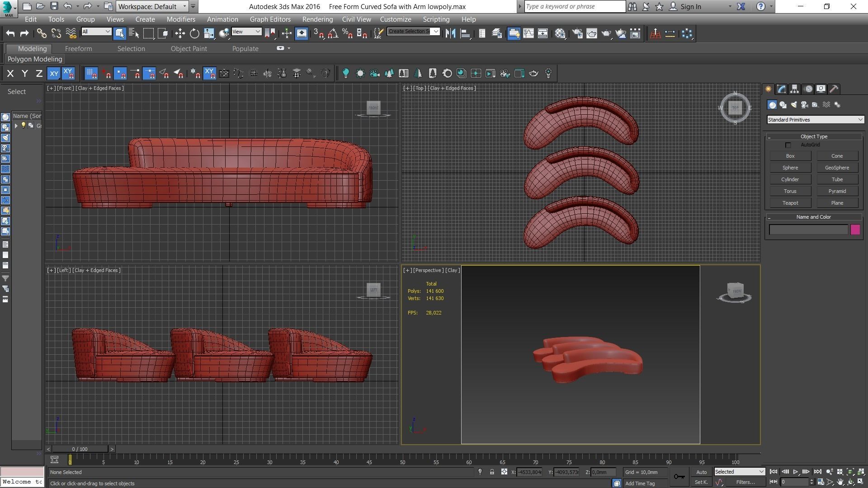
Task: Click the open Mini Curve Editor icon
Action: pyautogui.click(x=54, y=460)
